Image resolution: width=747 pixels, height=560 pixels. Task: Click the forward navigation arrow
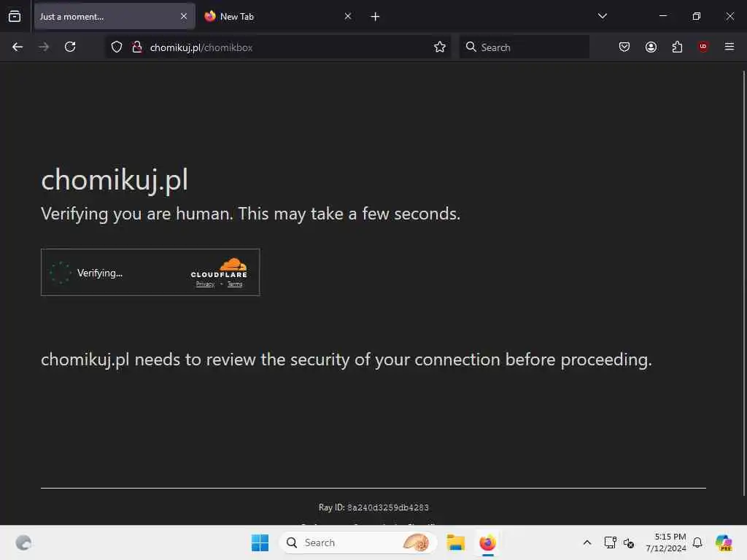(44, 47)
